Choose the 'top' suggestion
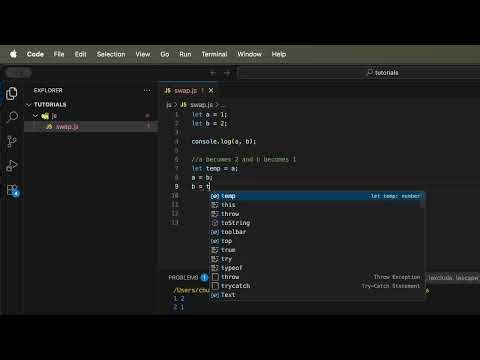Image resolution: width=480 pixels, height=360 pixels. click(x=316, y=241)
